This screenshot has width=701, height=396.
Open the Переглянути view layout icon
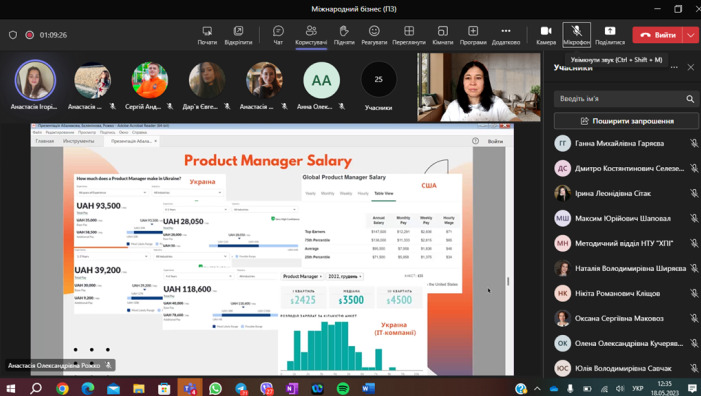pyautogui.click(x=409, y=35)
